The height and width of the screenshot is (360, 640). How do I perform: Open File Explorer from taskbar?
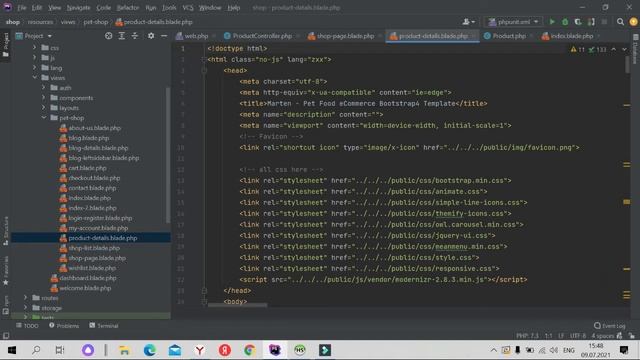tap(124, 350)
